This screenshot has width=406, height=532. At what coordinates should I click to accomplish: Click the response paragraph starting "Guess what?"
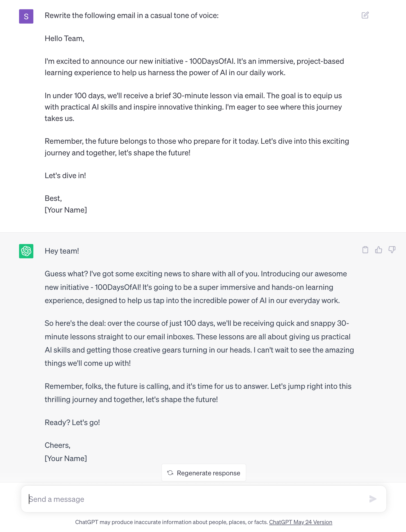point(196,287)
